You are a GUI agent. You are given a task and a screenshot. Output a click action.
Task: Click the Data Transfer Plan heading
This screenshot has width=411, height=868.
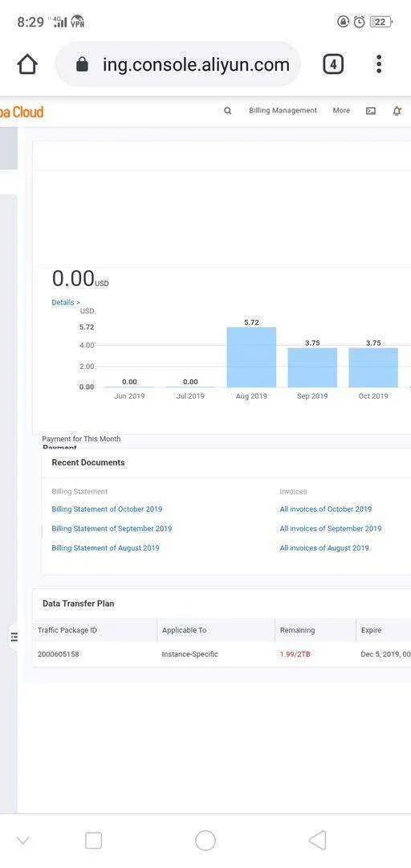coord(79,604)
